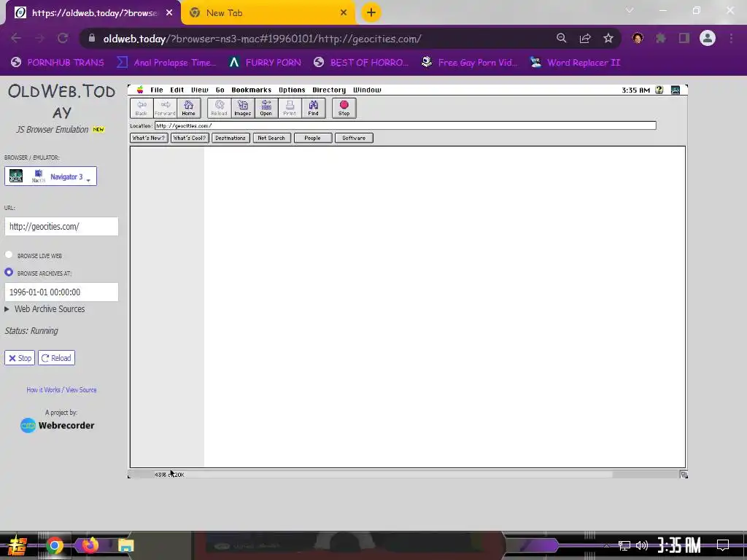Click the sidebar Reload button

pyautogui.click(x=56, y=358)
